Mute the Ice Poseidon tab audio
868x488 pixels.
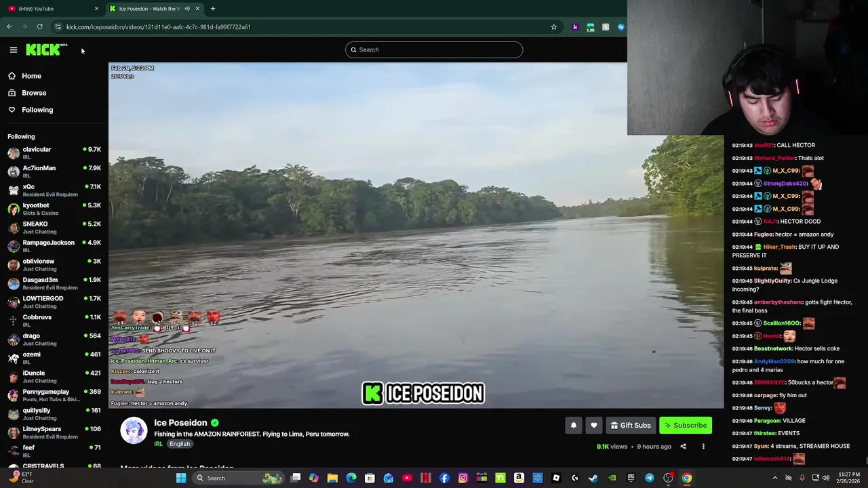click(187, 8)
